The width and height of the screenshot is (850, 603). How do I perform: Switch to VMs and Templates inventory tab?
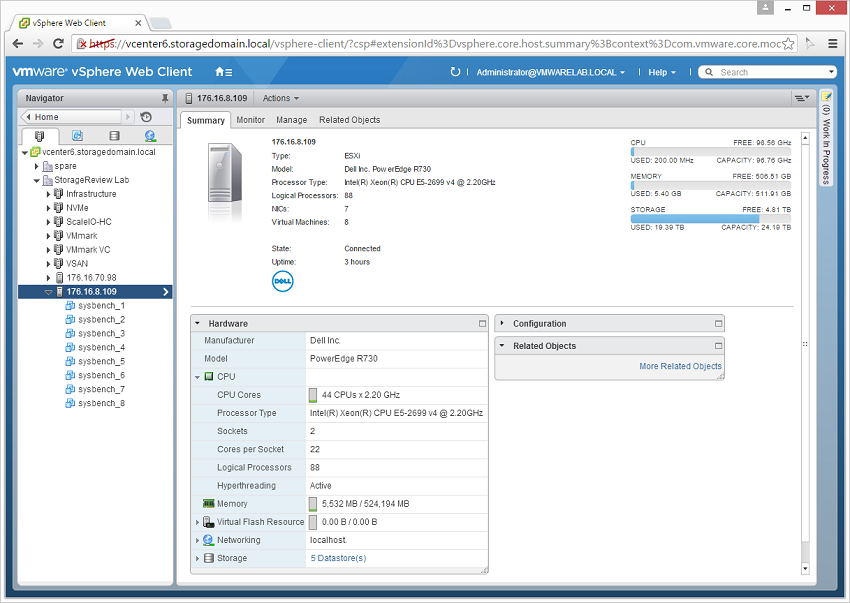(78, 136)
